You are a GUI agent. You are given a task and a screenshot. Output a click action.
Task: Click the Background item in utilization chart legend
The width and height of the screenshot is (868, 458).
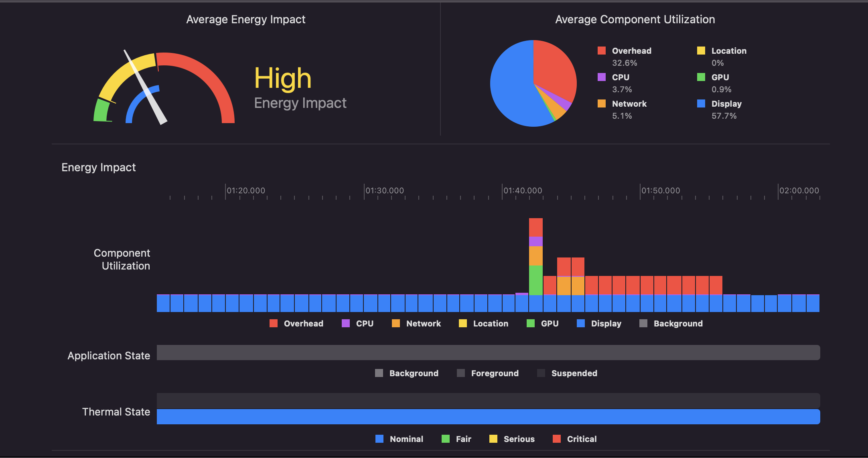tap(677, 324)
